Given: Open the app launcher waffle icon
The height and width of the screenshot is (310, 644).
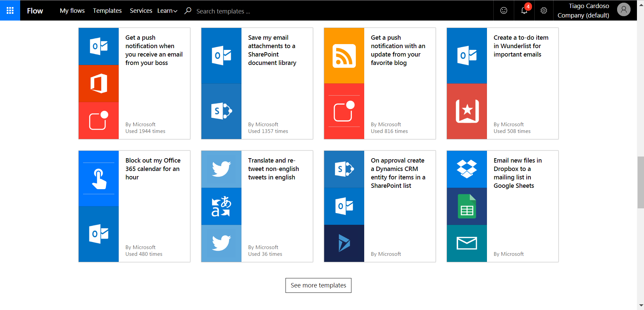Looking at the screenshot, I should click(10, 10).
